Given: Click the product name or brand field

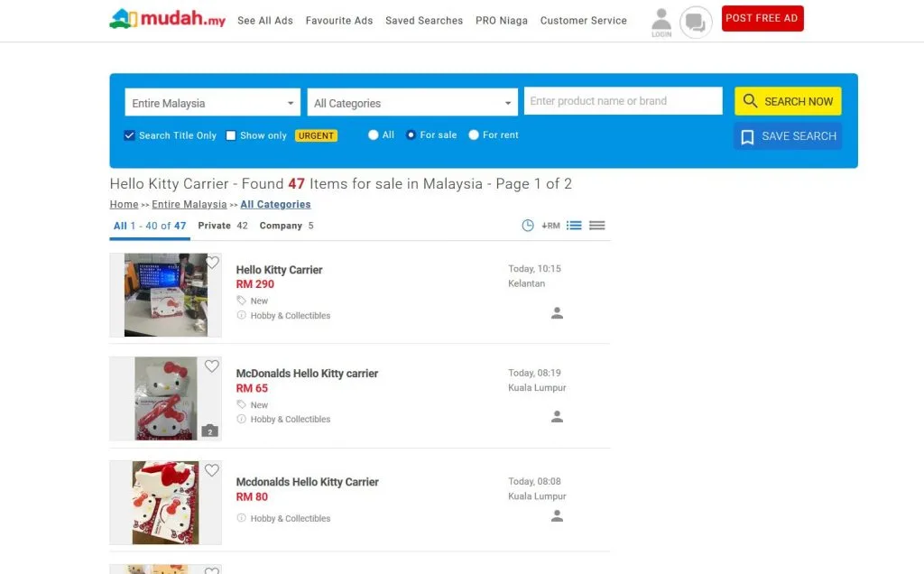Looking at the screenshot, I should click(623, 101).
